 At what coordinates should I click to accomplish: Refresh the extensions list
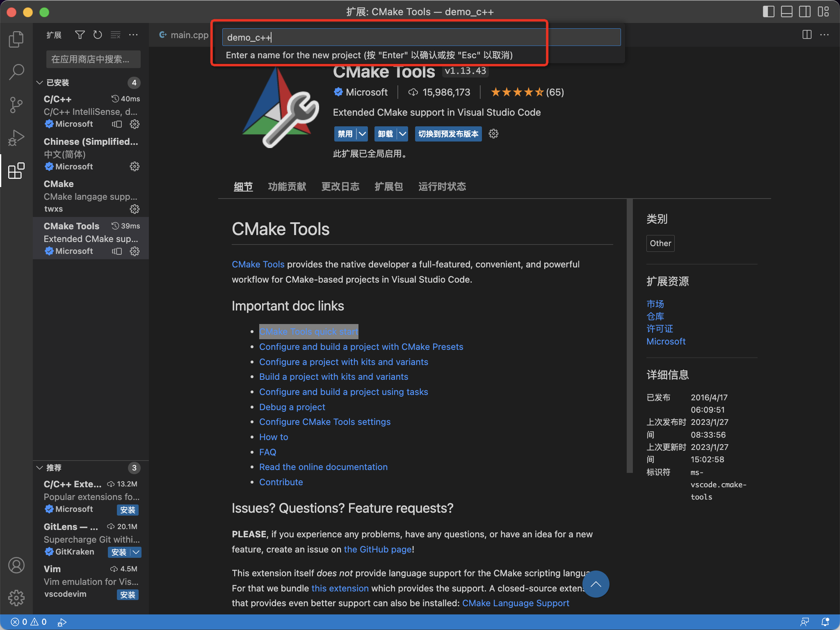click(98, 35)
